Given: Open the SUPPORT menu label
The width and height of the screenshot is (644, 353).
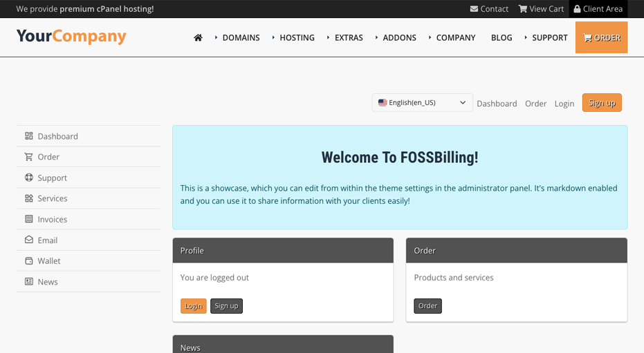Looking at the screenshot, I should pos(549,38).
